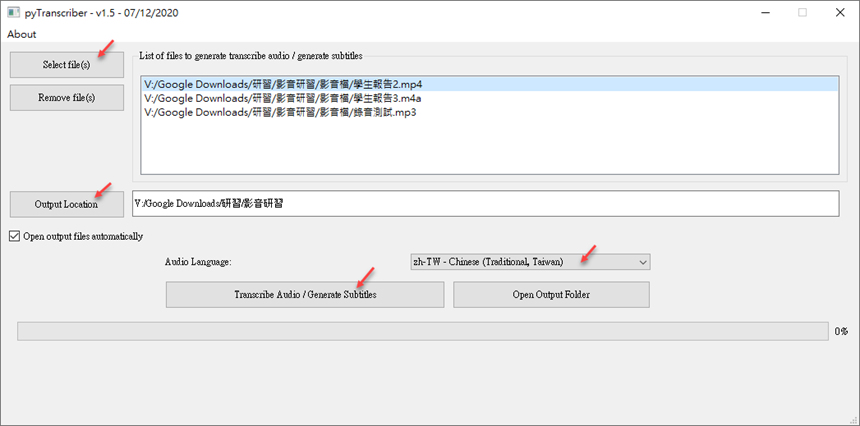Viewport: 860px width, 426px height.
Task: Click the Open Output Folder button
Action: (551, 294)
